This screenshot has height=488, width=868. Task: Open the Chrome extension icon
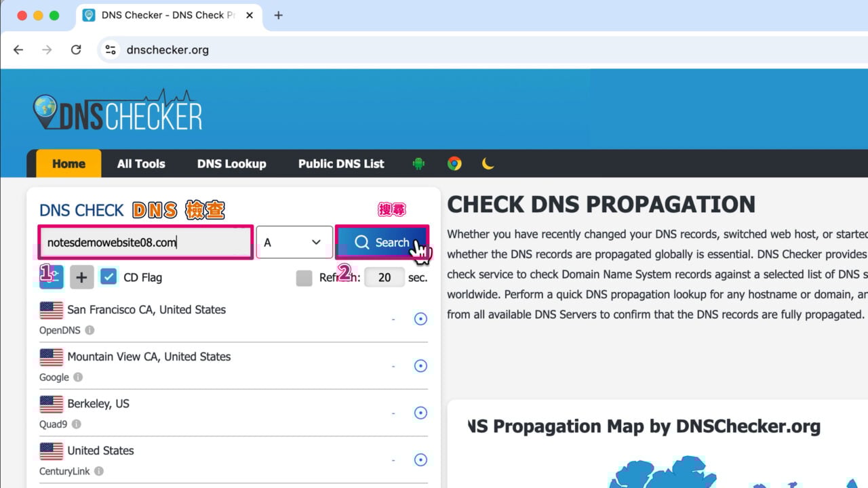click(454, 163)
